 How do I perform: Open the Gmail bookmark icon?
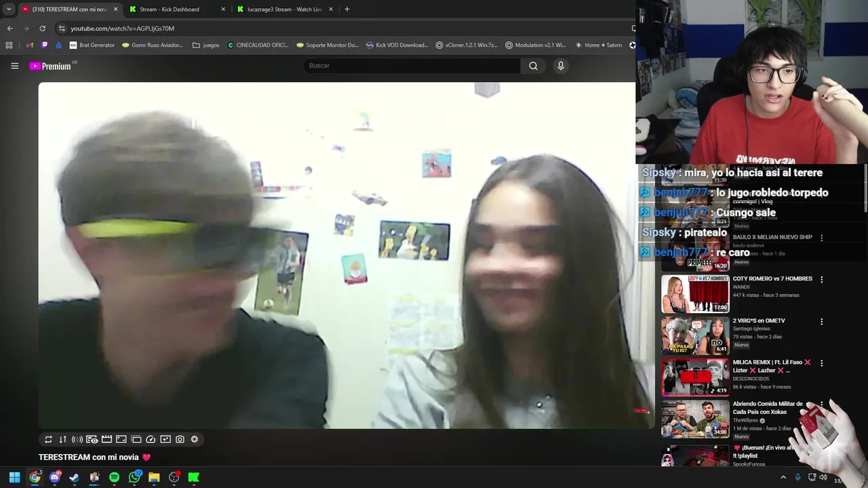click(30, 45)
